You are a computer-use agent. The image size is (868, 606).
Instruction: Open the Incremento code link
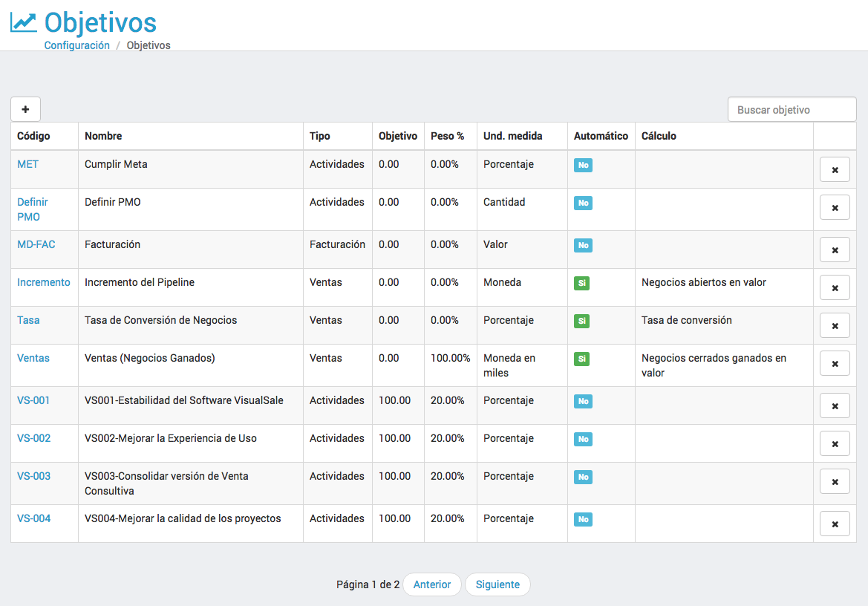click(x=44, y=282)
